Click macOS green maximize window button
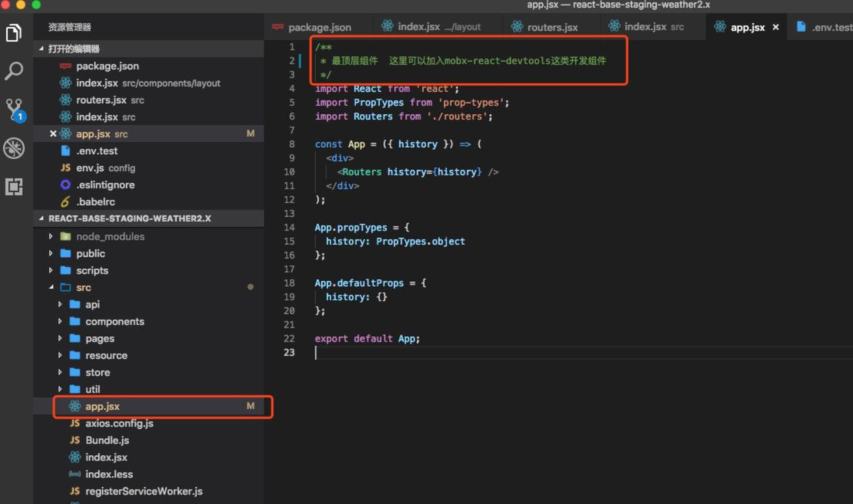 (x=36, y=5)
